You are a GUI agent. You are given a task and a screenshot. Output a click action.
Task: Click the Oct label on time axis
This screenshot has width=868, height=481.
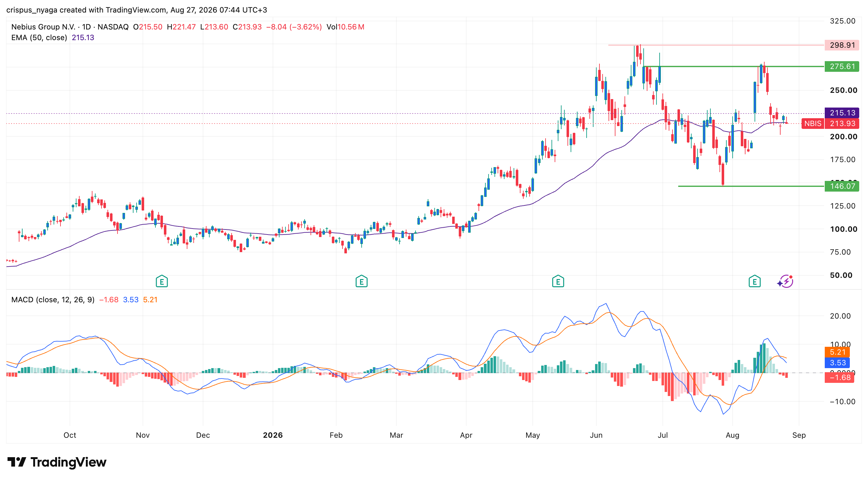pos(70,435)
